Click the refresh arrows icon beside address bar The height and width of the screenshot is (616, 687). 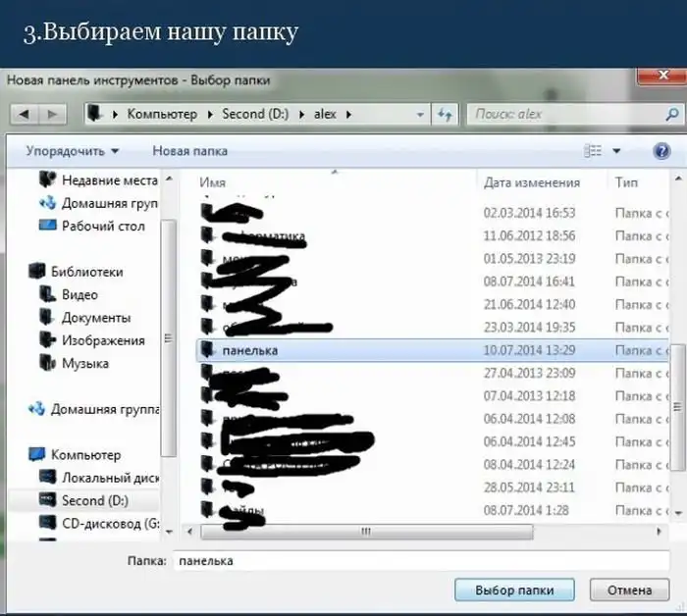click(446, 114)
